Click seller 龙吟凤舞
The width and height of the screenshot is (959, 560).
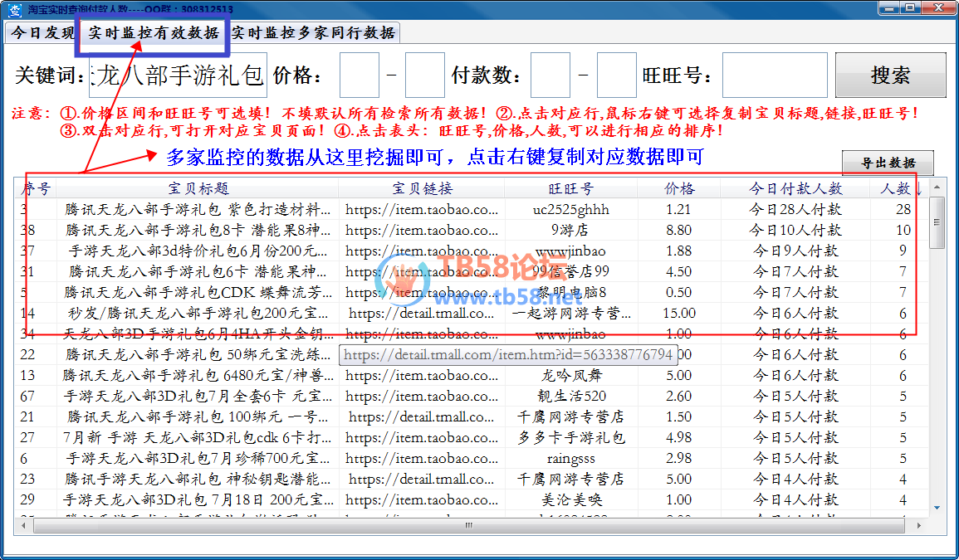coord(570,375)
